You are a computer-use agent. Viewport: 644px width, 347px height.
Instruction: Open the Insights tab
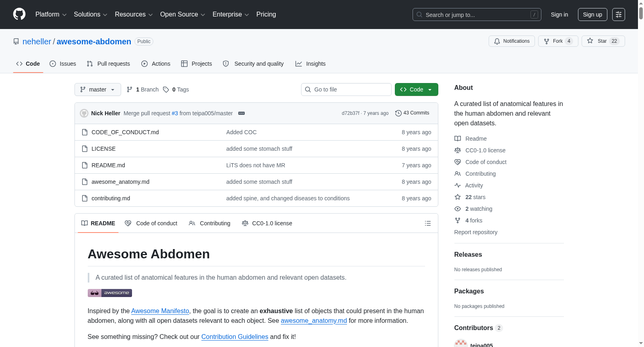[310, 64]
